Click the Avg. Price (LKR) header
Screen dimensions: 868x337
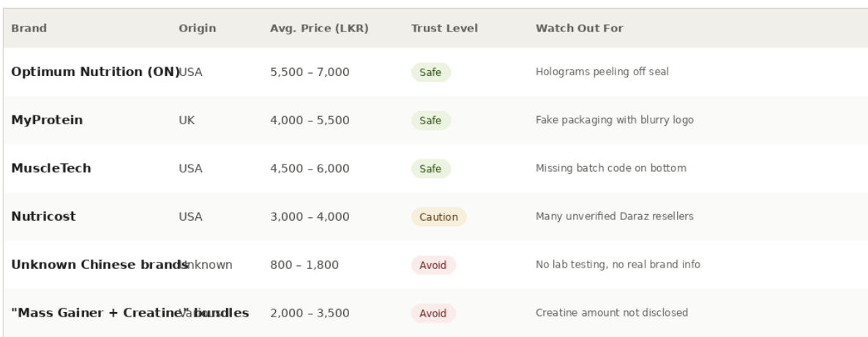tap(319, 29)
